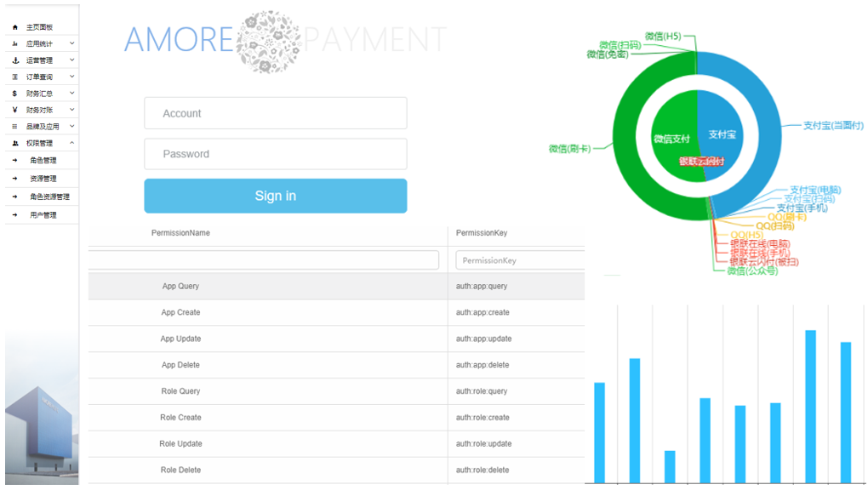Click the yen icon for 财务对账
The width and height of the screenshot is (868, 490).
(x=15, y=111)
